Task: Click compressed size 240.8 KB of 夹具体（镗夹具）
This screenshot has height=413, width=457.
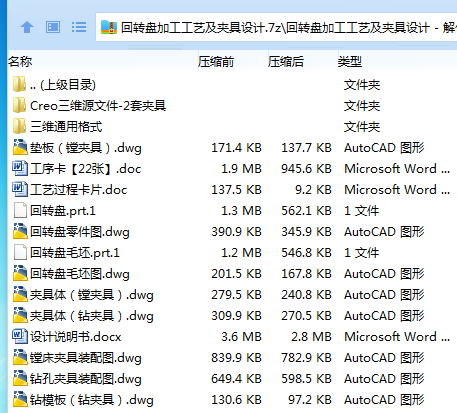Action: coord(306,295)
